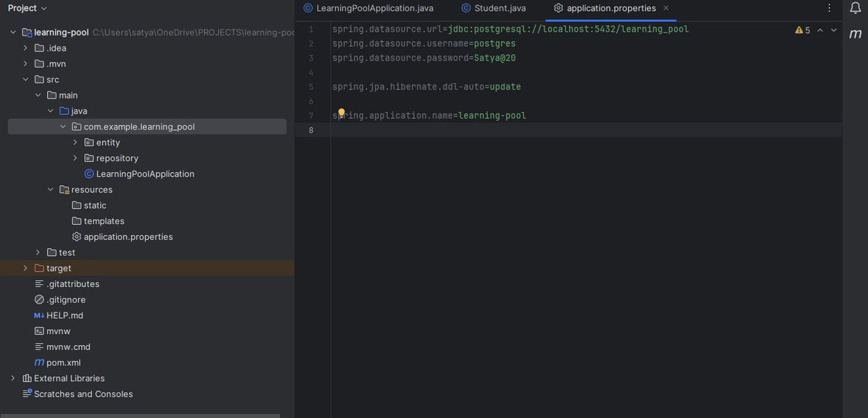This screenshot has height=418, width=868.
Task: Collapse the com.example.learning_pool package
Action: click(x=62, y=127)
